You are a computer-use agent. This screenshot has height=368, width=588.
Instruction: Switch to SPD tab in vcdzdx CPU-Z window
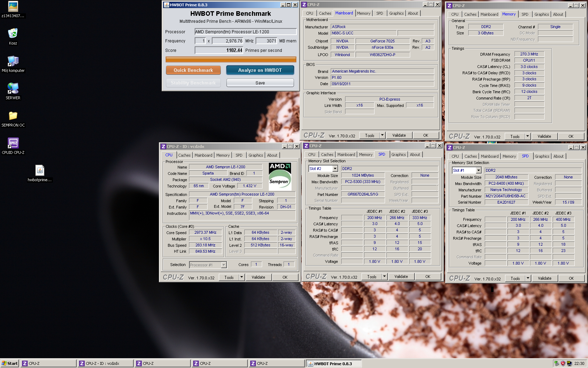[239, 155]
